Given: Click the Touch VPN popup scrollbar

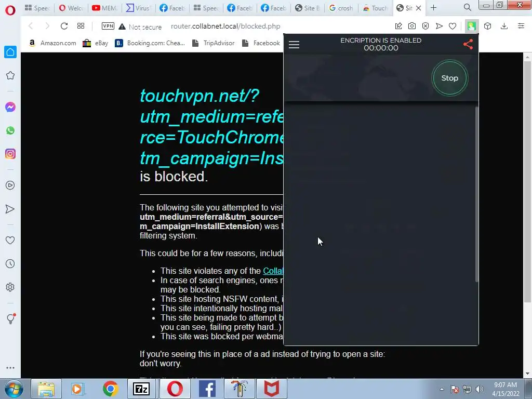Looking at the screenshot, I should click(477, 194).
